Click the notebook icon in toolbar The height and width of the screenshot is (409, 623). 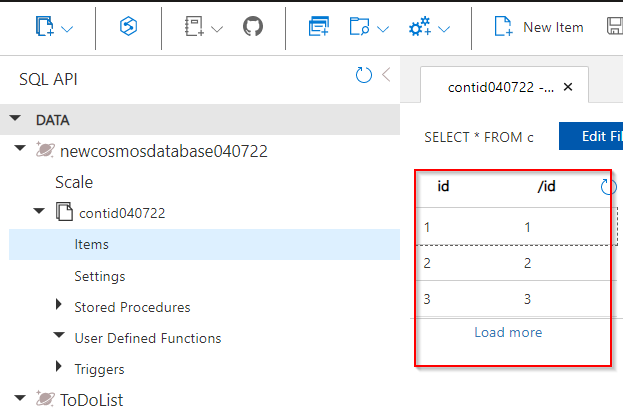tap(194, 27)
